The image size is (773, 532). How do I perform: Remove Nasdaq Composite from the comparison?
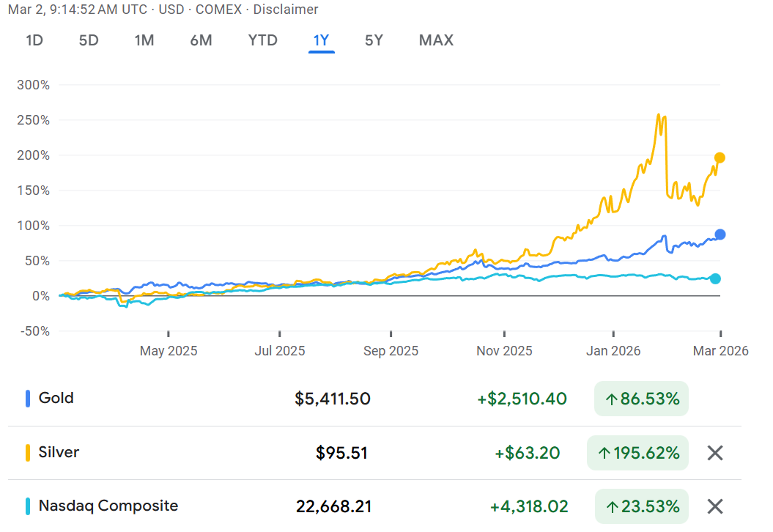(715, 506)
